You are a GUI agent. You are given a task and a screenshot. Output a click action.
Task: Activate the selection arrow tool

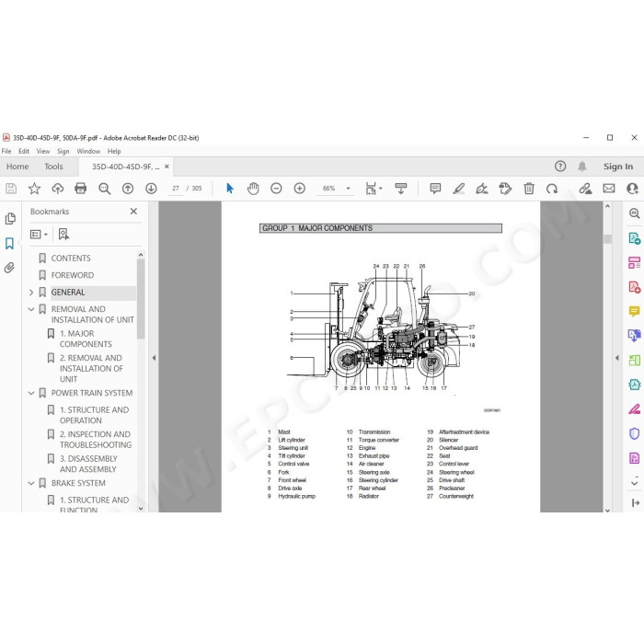point(230,189)
